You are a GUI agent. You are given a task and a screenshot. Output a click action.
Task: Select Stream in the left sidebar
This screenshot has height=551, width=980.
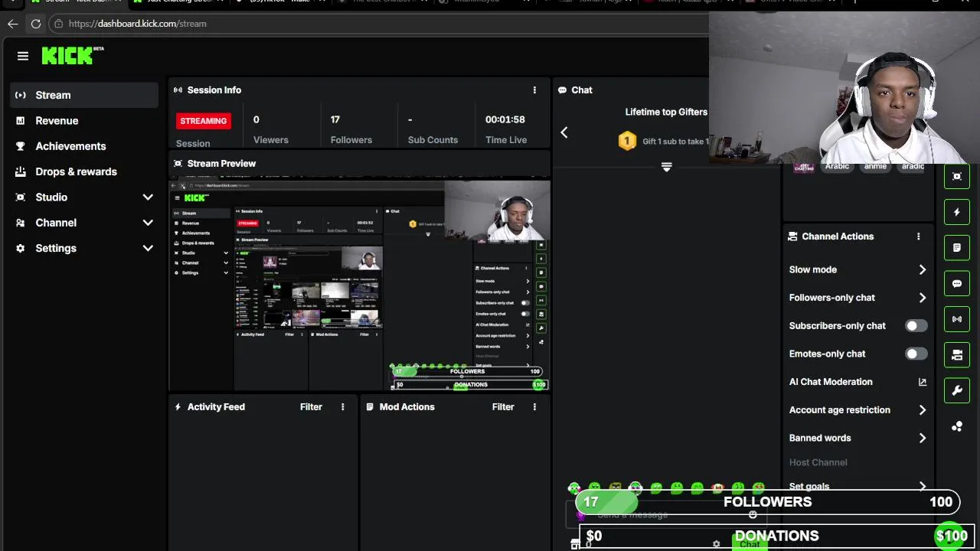(x=84, y=95)
